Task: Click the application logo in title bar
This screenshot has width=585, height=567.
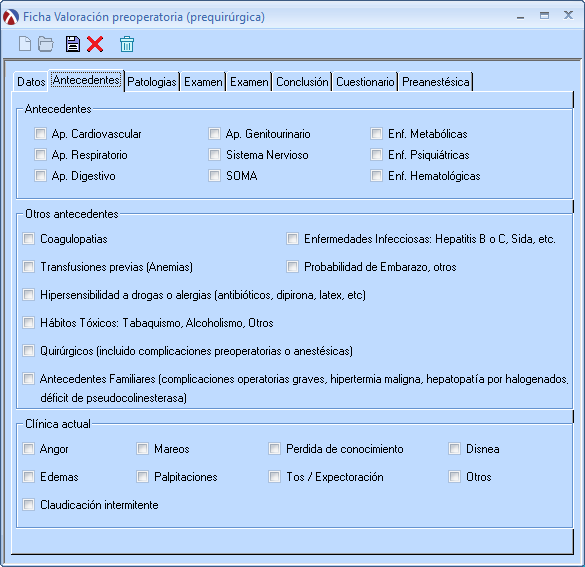Action: [10, 17]
